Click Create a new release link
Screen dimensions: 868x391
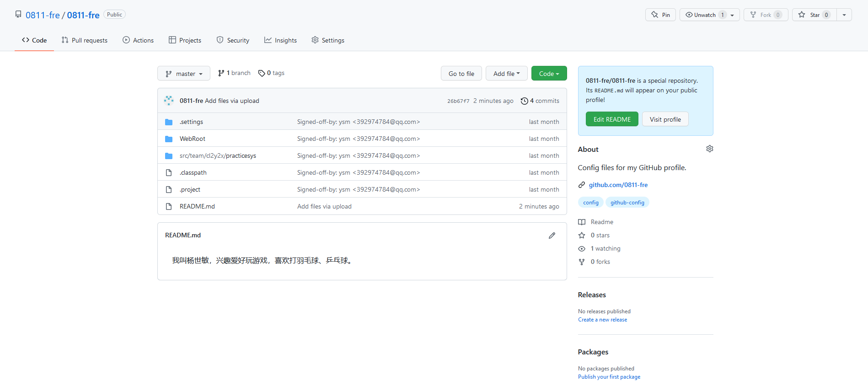pyautogui.click(x=602, y=320)
